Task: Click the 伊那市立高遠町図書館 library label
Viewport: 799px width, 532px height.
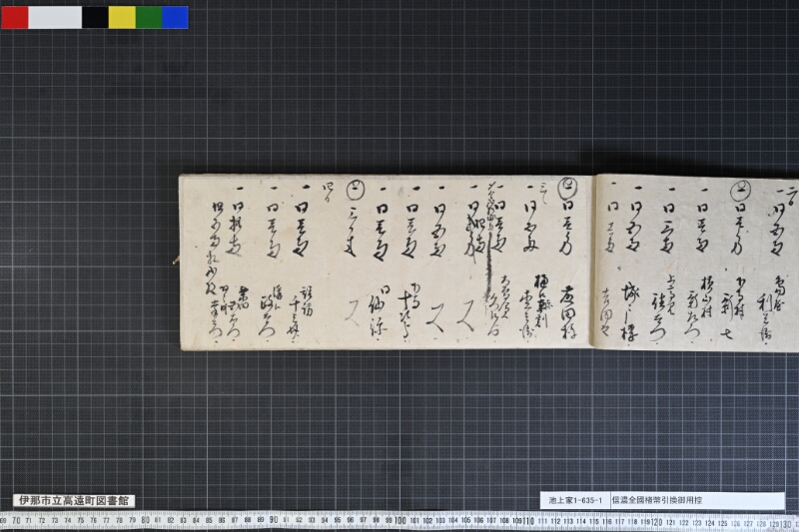Action: pos(74,500)
